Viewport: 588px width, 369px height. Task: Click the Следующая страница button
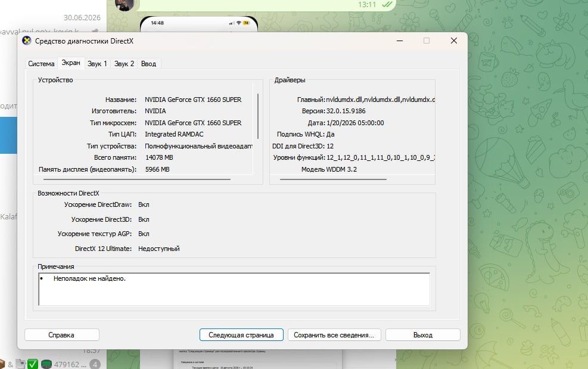coord(241,335)
